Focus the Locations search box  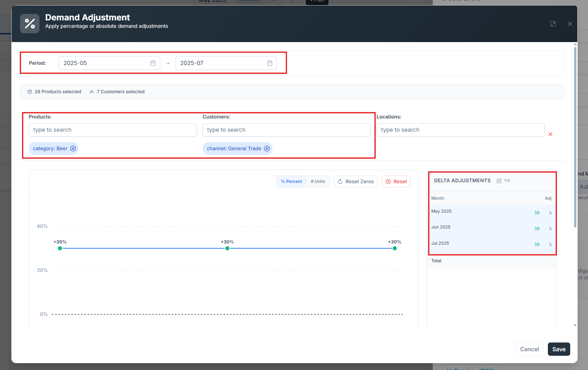(460, 130)
